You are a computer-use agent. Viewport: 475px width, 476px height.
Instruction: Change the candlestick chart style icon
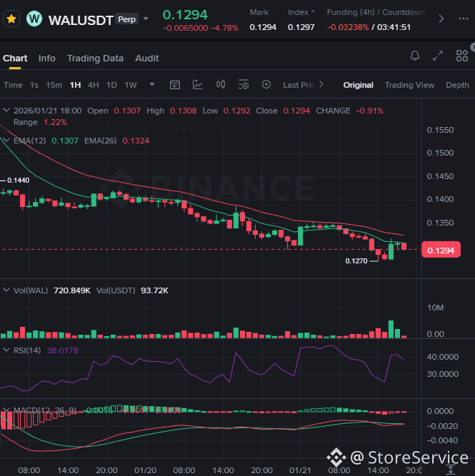tap(221, 85)
